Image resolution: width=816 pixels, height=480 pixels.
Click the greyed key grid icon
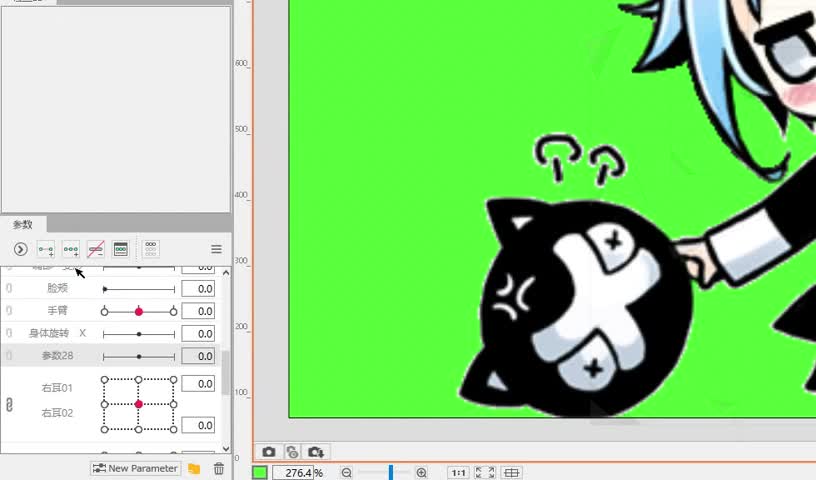click(x=151, y=249)
